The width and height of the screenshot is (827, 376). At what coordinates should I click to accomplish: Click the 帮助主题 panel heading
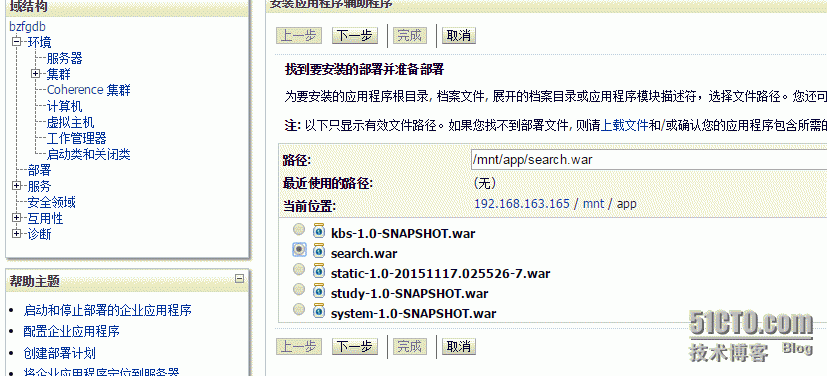click(35, 282)
